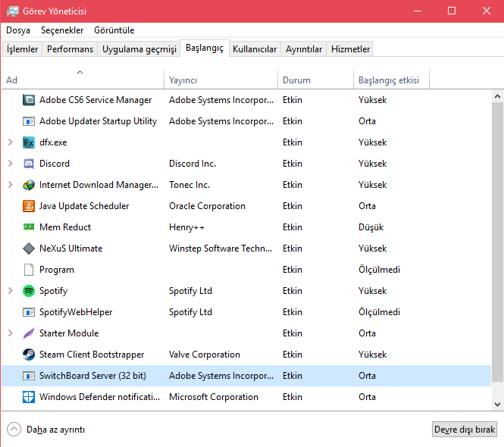This screenshot has width=504, height=447.
Task: Select the Windows Defender notification shield icon
Action: (29, 397)
